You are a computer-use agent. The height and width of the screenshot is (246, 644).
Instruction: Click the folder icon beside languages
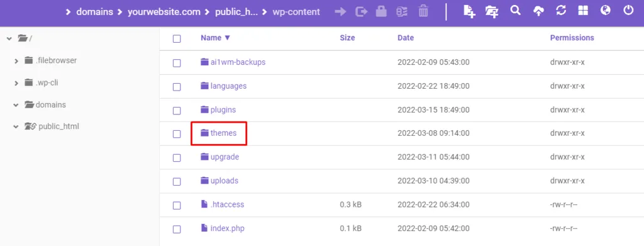(x=204, y=86)
